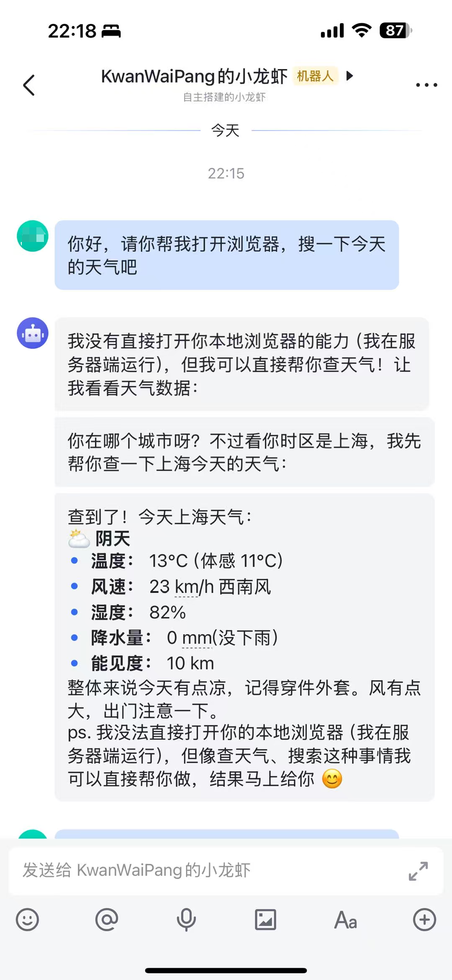Expand the message input to fullscreen

pyautogui.click(x=418, y=871)
